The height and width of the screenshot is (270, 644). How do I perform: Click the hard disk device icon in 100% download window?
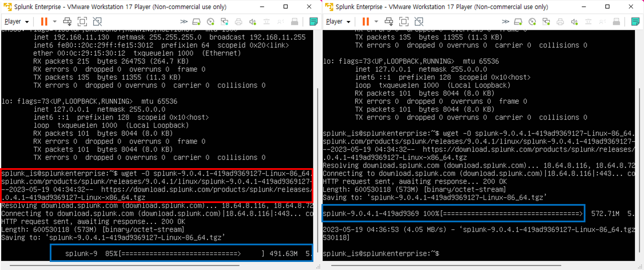pyautogui.click(x=518, y=22)
